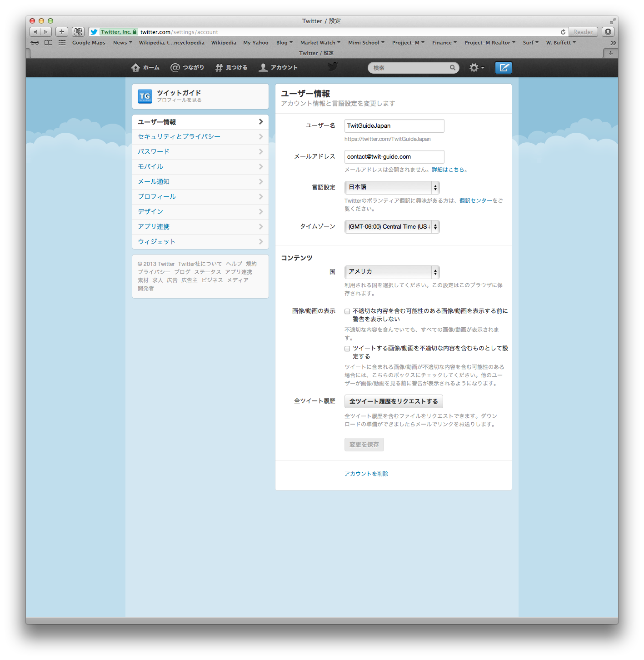Select モバイル in the settings sidebar
This screenshot has height=660, width=644.
tap(200, 167)
